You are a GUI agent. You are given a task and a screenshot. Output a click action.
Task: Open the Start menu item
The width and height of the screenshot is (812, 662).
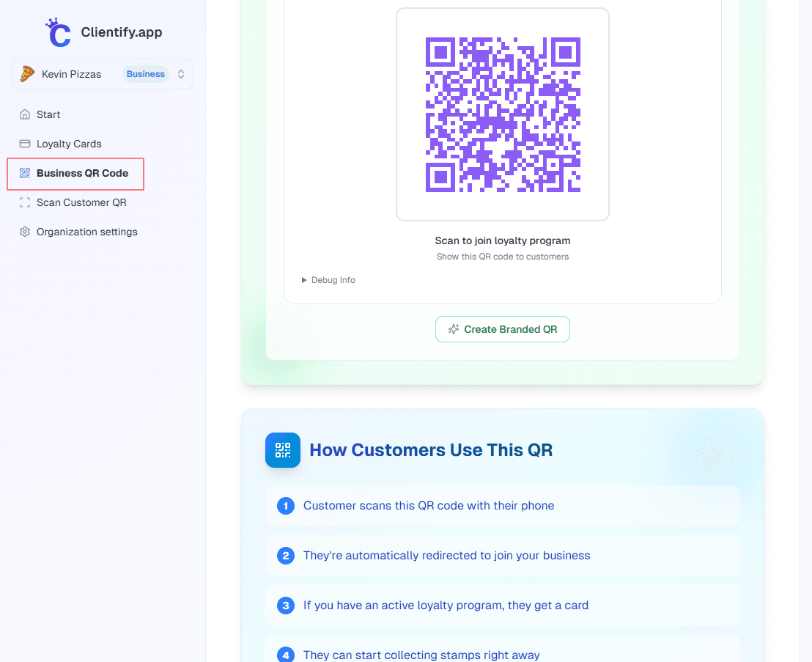point(48,114)
